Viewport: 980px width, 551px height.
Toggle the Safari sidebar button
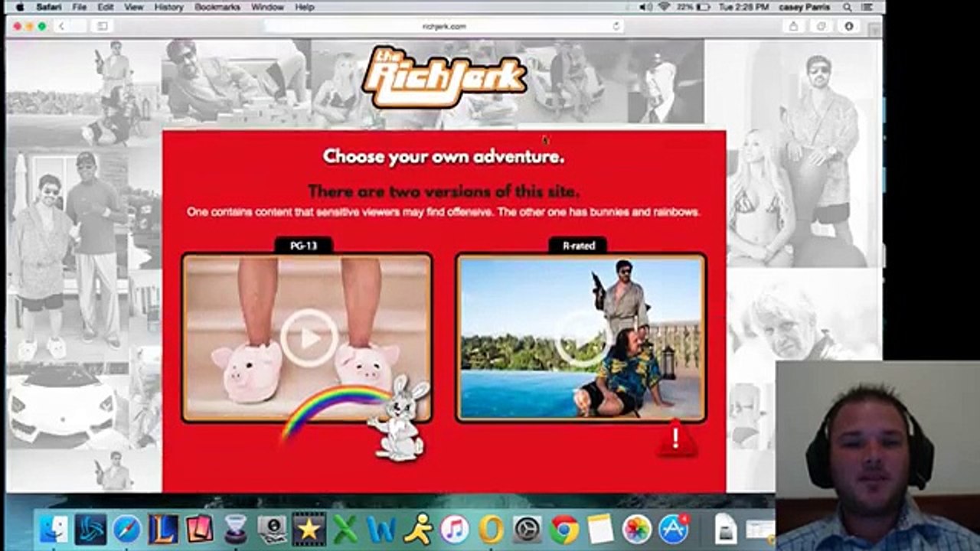click(103, 26)
